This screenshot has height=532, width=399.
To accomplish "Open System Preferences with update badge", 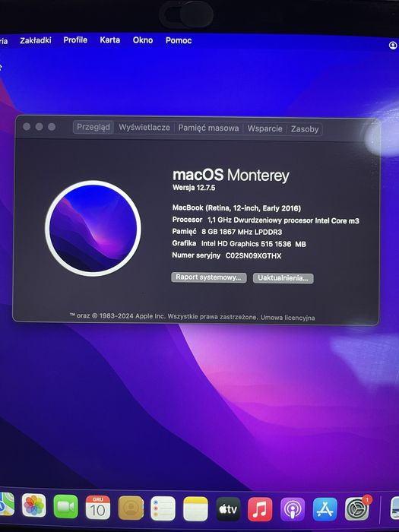I will coord(357,508).
